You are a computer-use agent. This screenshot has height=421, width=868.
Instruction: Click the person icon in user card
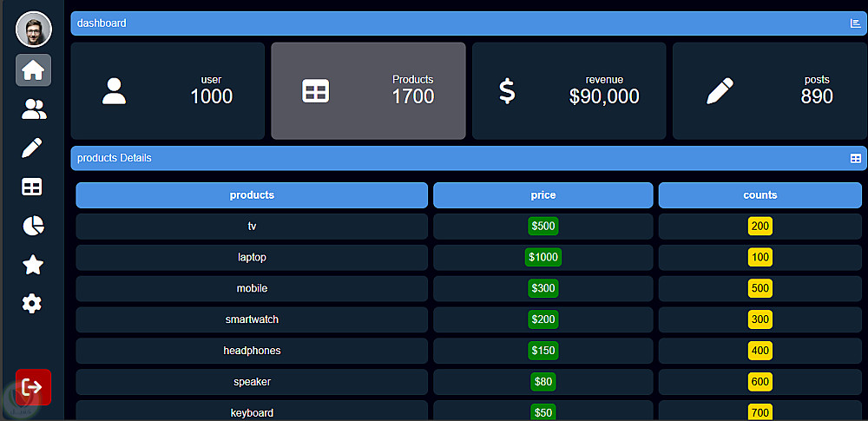[x=114, y=91]
